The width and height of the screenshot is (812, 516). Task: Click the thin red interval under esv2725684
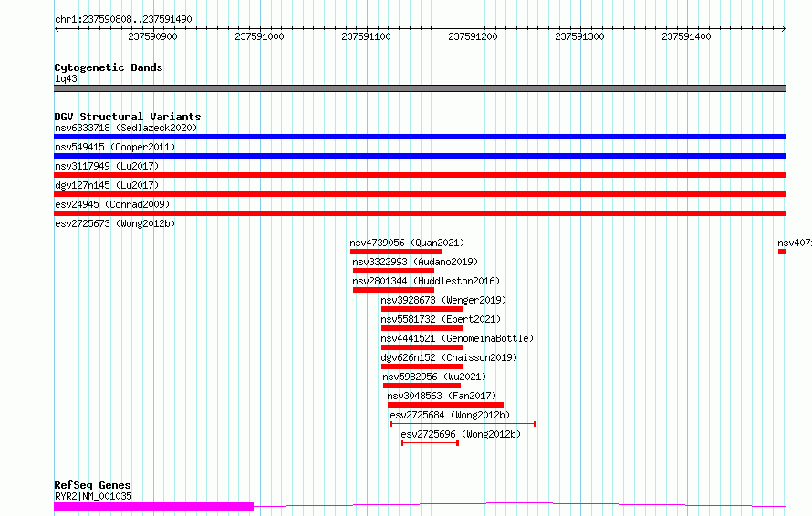click(463, 424)
